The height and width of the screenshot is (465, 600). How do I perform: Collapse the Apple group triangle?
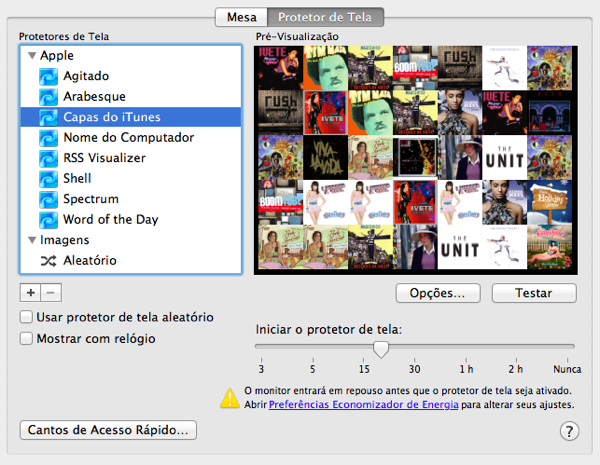point(32,55)
